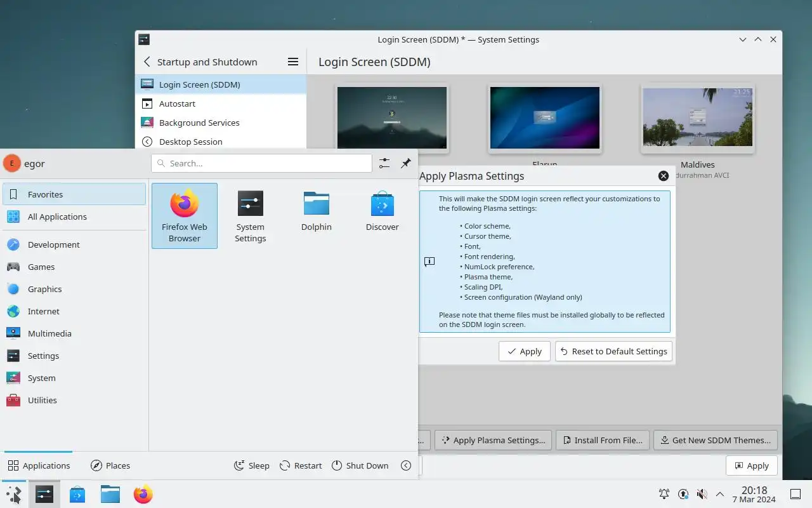Screen dimensions: 812x508
Task: Launch Discover from Favorites grid
Action: tap(383, 216)
